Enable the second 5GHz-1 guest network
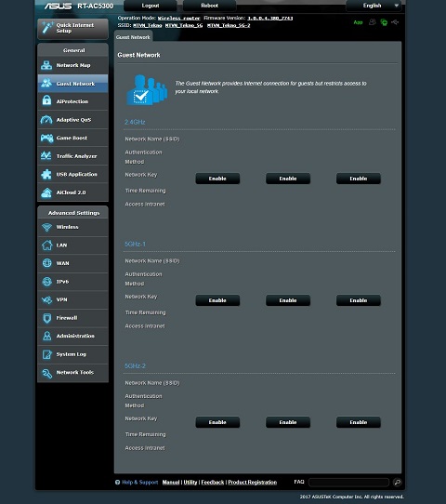Screen dimensions: 446x504 tap(288, 300)
